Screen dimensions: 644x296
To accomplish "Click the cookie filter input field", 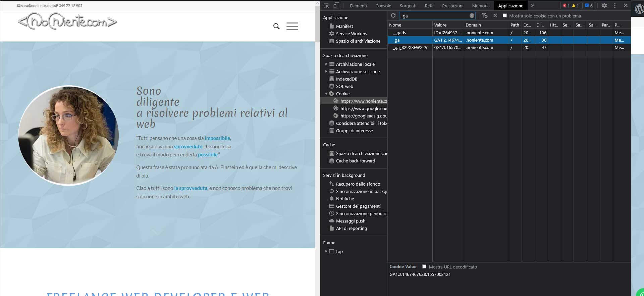I will pyautogui.click(x=434, y=16).
